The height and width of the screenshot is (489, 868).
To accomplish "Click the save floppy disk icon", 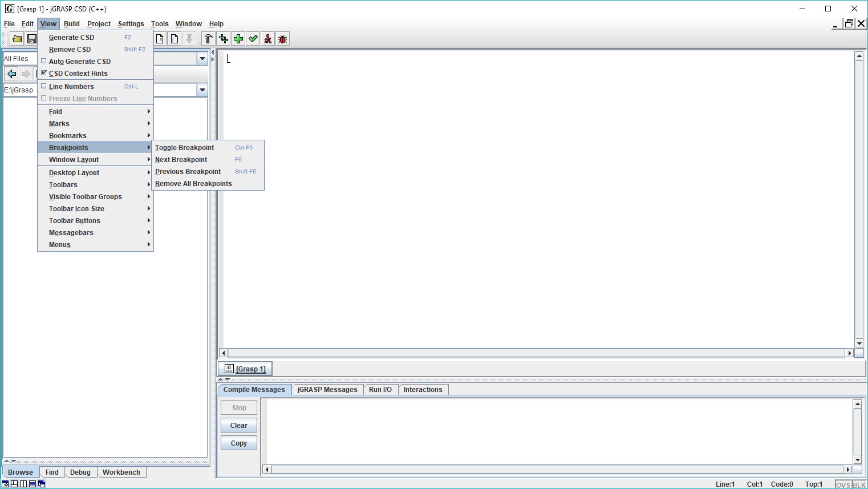I will click(32, 39).
